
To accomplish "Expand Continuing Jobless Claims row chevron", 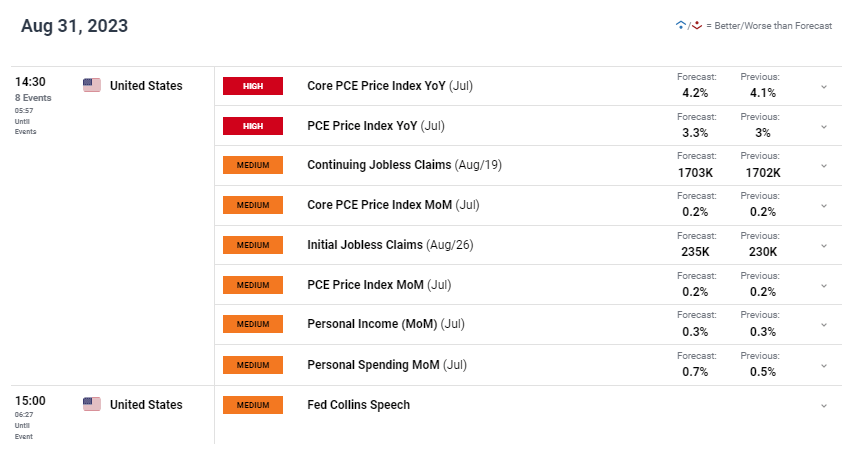I will (x=824, y=166).
